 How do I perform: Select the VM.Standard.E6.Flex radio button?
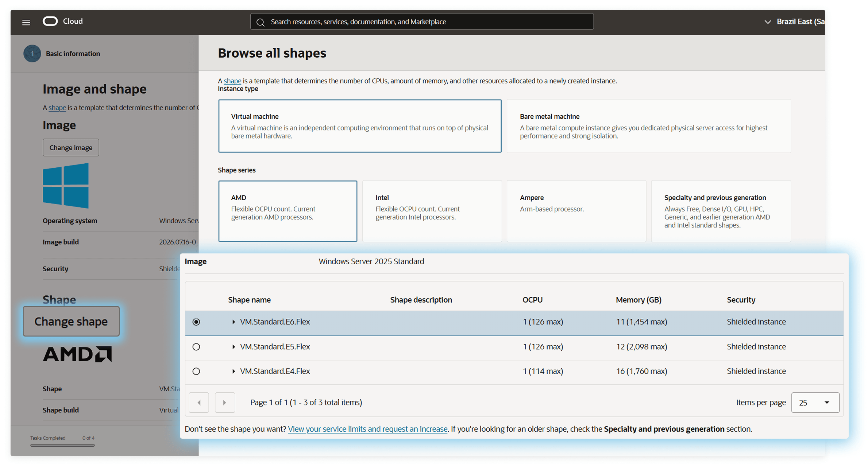point(196,322)
